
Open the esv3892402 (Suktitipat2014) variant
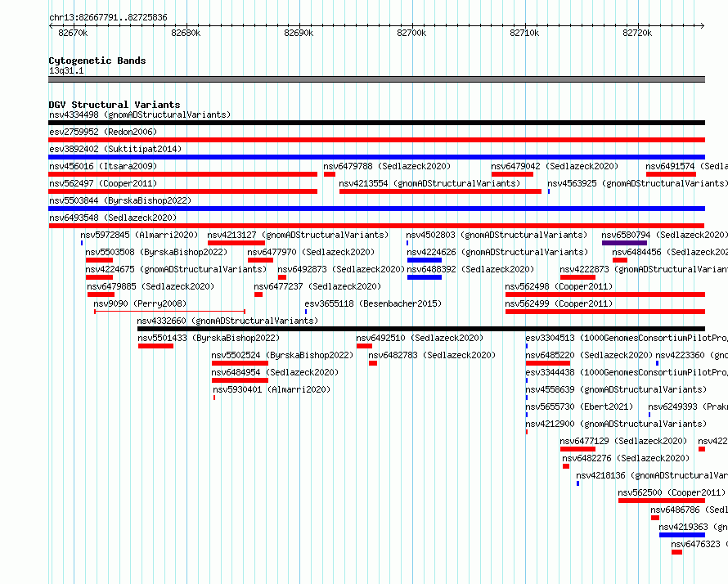click(x=115, y=149)
